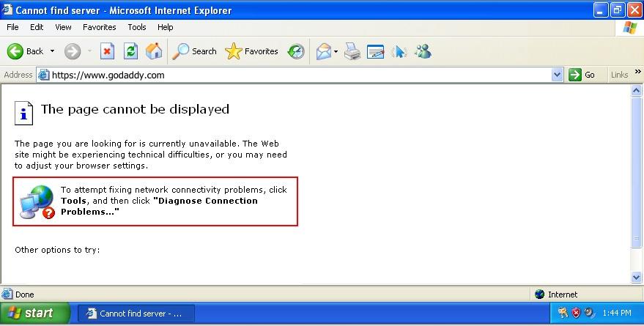Click the red security shield tray icon
The image size is (644, 326).
(577, 313)
